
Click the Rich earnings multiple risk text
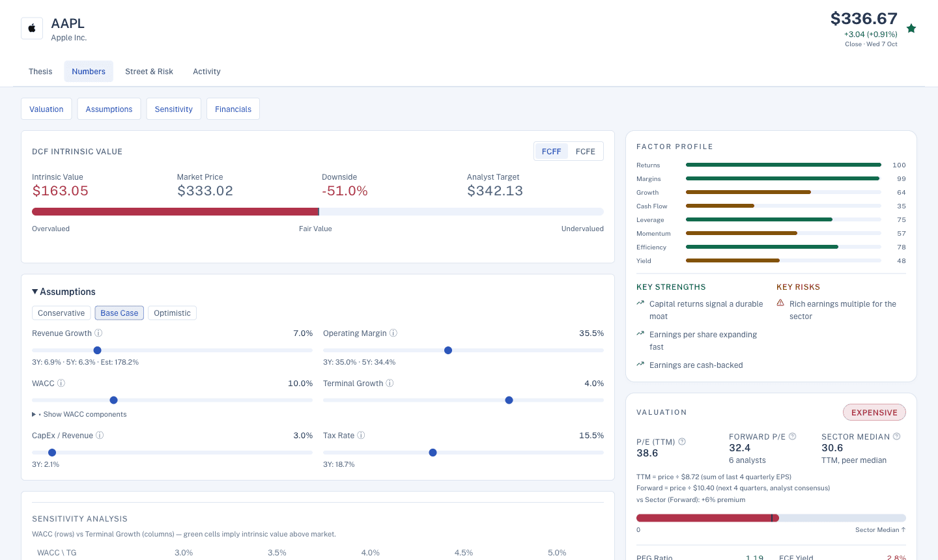(843, 310)
